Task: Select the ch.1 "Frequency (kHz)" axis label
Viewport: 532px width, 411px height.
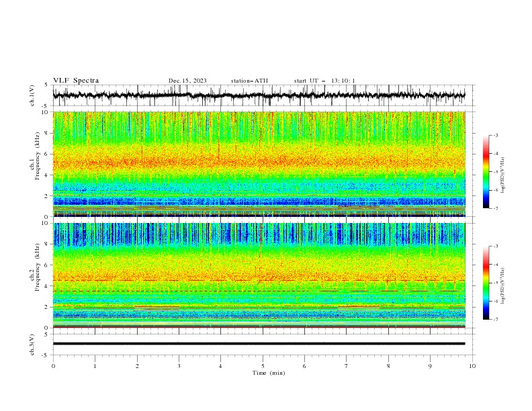Action: pos(38,156)
